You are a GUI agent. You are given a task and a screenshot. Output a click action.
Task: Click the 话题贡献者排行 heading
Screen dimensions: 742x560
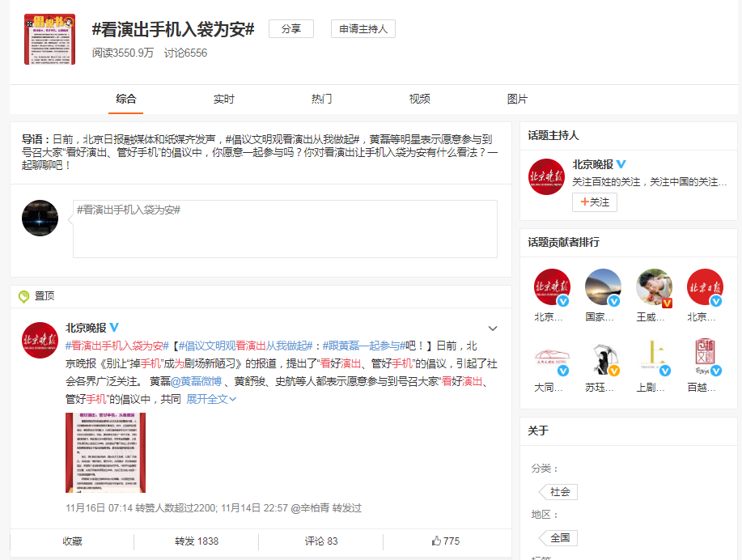pos(564,242)
